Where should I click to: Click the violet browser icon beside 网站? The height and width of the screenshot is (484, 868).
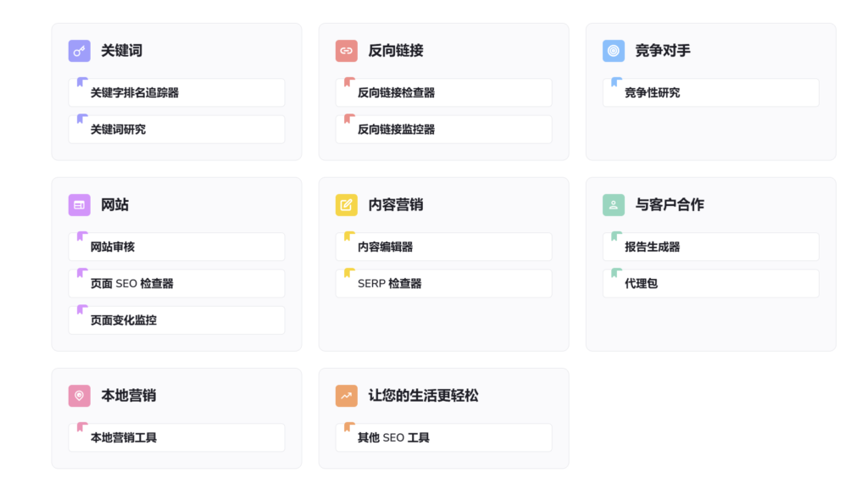(79, 205)
